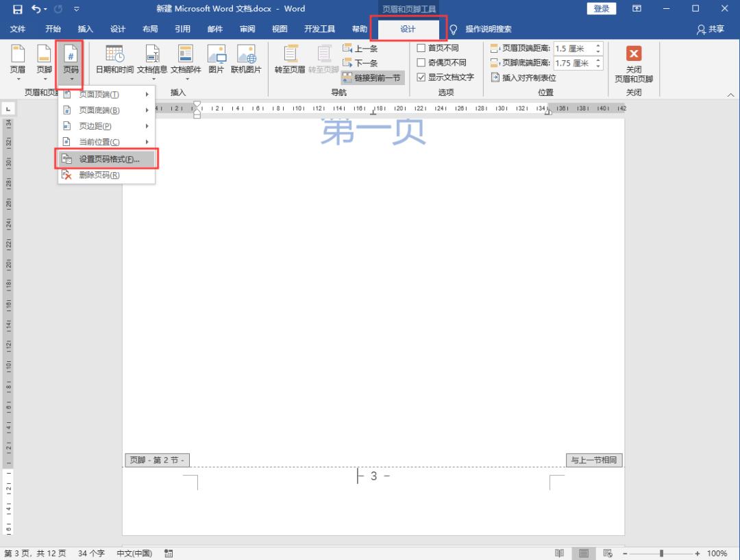Click search box 操作说明搜索
The width and height of the screenshot is (740, 560).
point(489,29)
